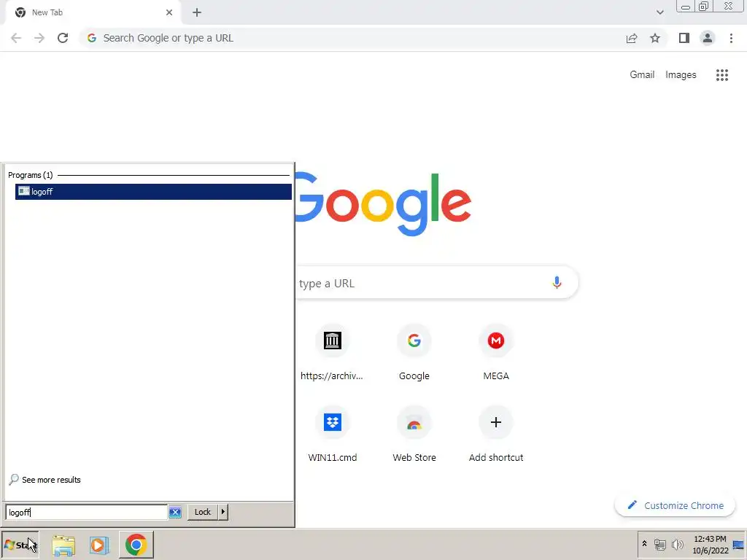
Task: Show desktop from the tray corner icon
Action: coord(739,544)
